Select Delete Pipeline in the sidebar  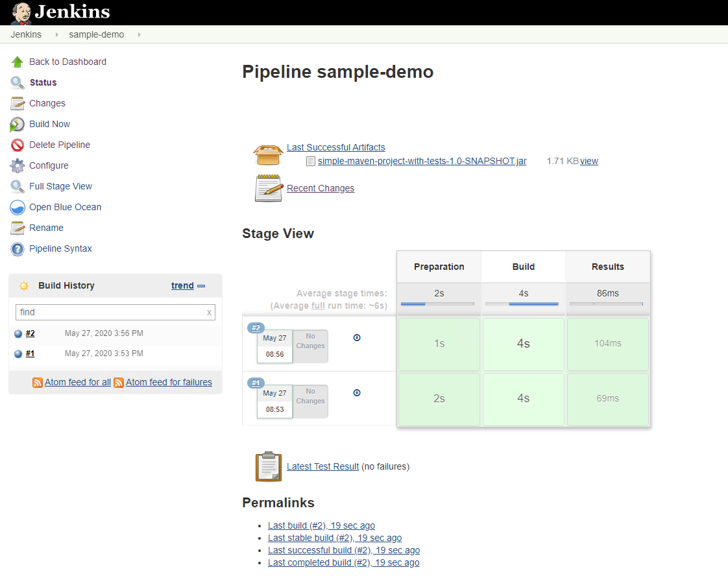point(60,145)
